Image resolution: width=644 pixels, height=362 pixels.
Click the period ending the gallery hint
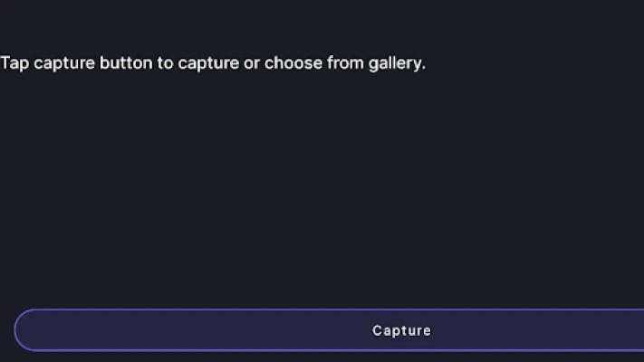pos(423,67)
